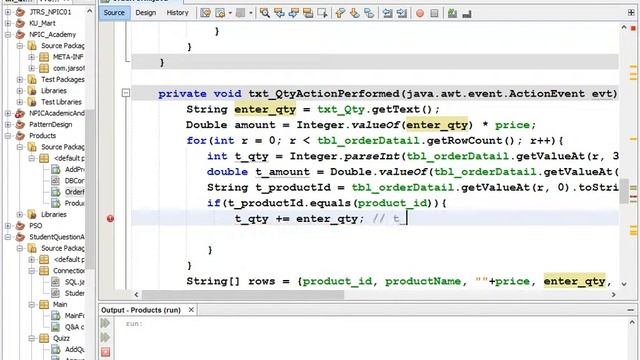
Task: Start Macro Recording red circle icon
Action: click(x=420, y=13)
